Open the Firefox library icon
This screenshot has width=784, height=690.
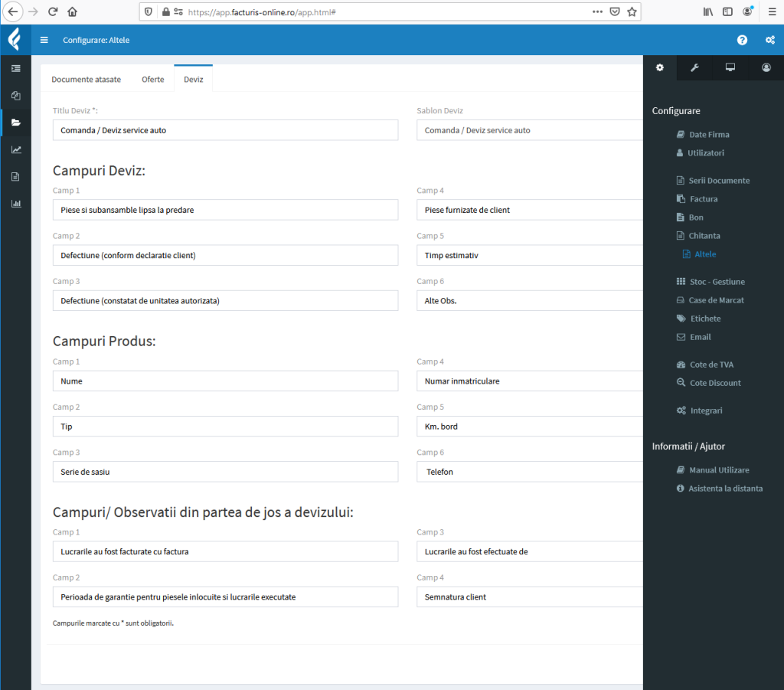[708, 11]
